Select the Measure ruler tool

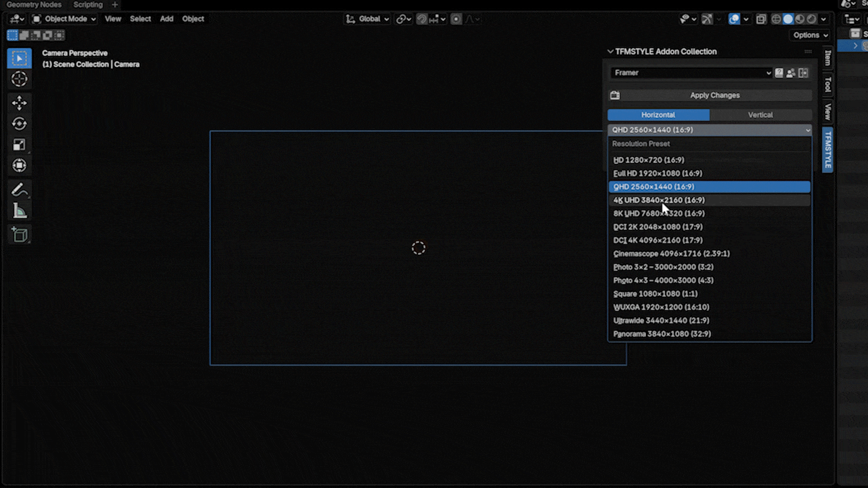tap(19, 211)
